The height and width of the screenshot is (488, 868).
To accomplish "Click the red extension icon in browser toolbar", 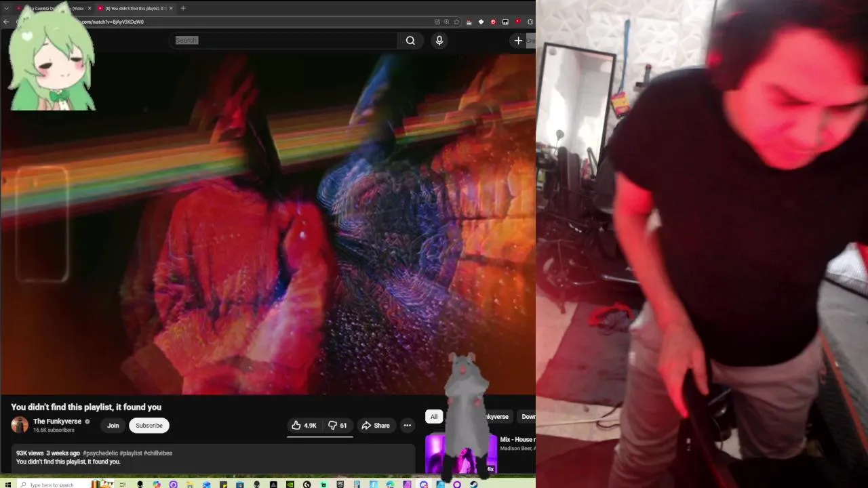I will [493, 22].
